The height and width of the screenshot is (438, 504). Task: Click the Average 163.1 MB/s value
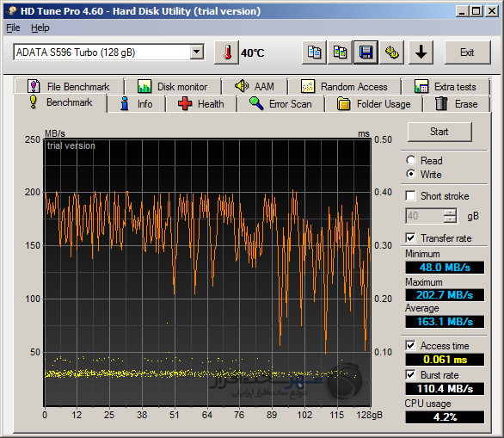445,322
